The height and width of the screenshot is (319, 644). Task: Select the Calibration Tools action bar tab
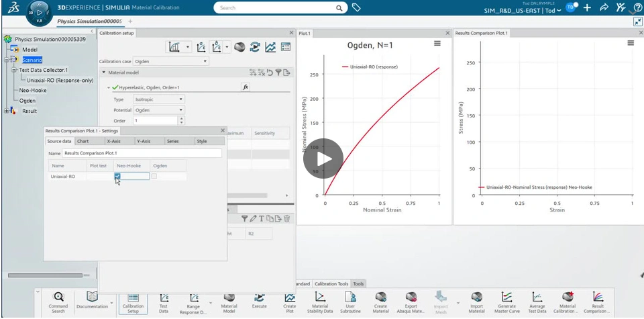click(331, 283)
